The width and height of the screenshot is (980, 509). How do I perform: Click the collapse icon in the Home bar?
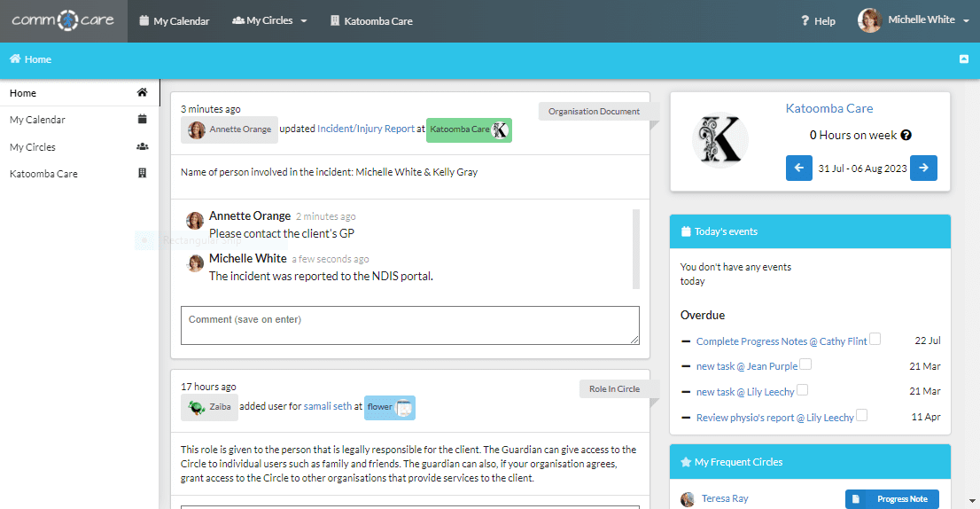pyautogui.click(x=963, y=59)
